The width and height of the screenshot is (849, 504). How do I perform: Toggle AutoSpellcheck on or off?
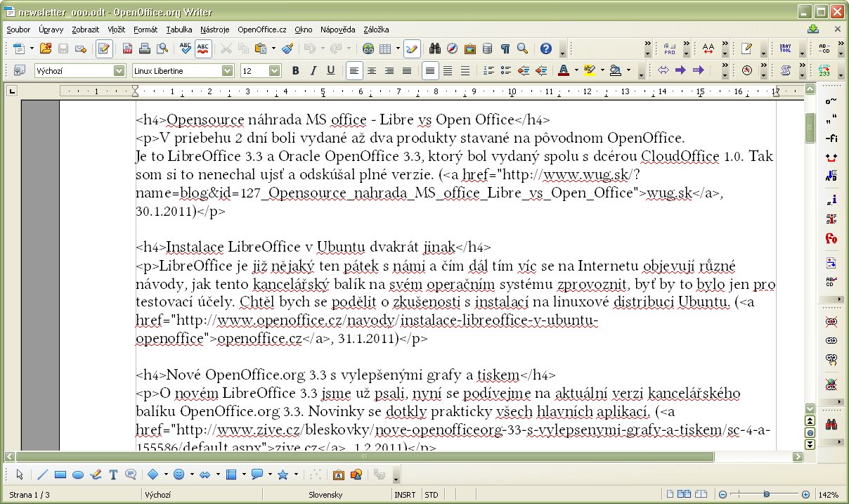pyautogui.click(x=204, y=49)
